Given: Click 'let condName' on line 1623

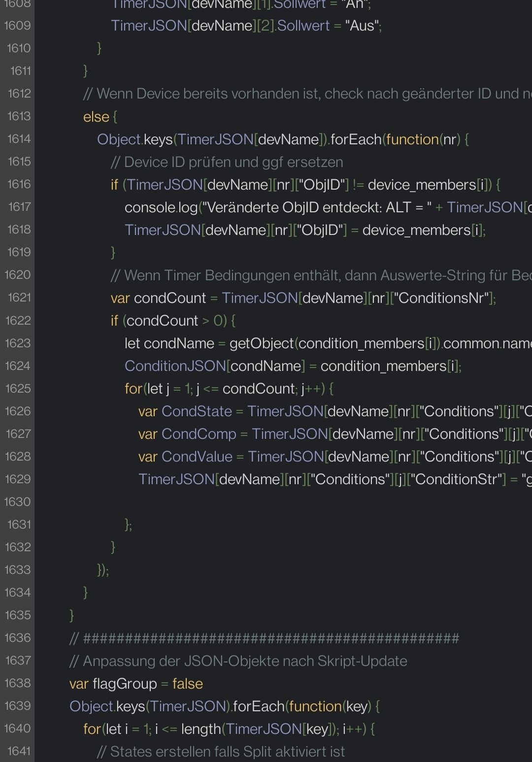Looking at the screenshot, I should click(x=169, y=343).
